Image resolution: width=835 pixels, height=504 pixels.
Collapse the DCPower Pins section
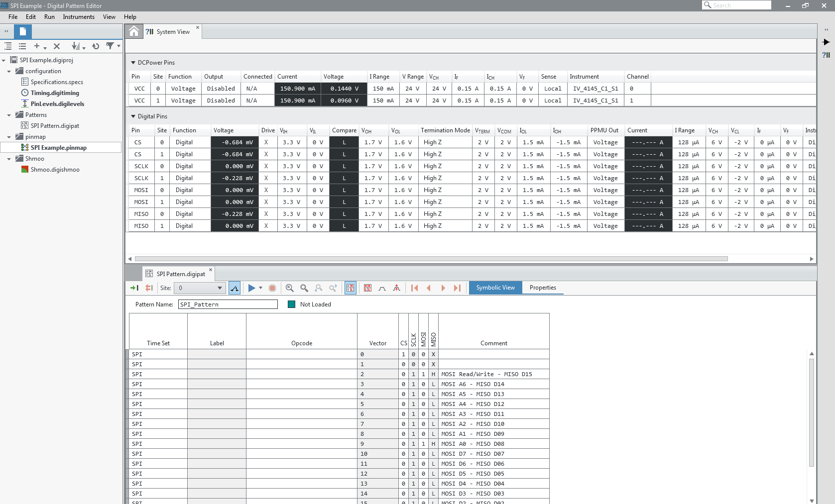tap(133, 63)
